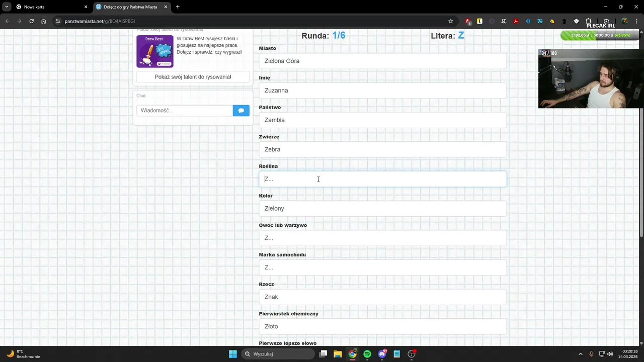The height and width of the screenshot is (362, 644).
Task: Click the yellow square extension icon
Action: pos(479,21)
